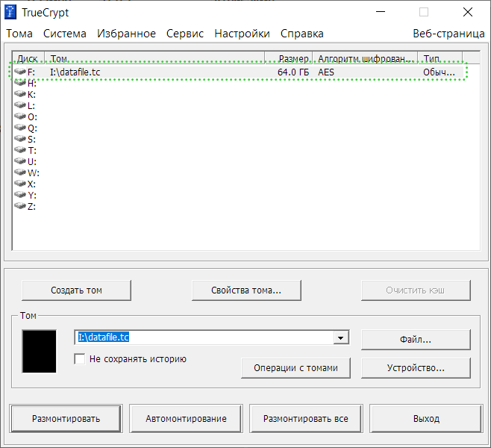Sort list by 'Размер' column header
Viewport: 491px width, 448px height.
pyautogui.click(x=293, y=58)
